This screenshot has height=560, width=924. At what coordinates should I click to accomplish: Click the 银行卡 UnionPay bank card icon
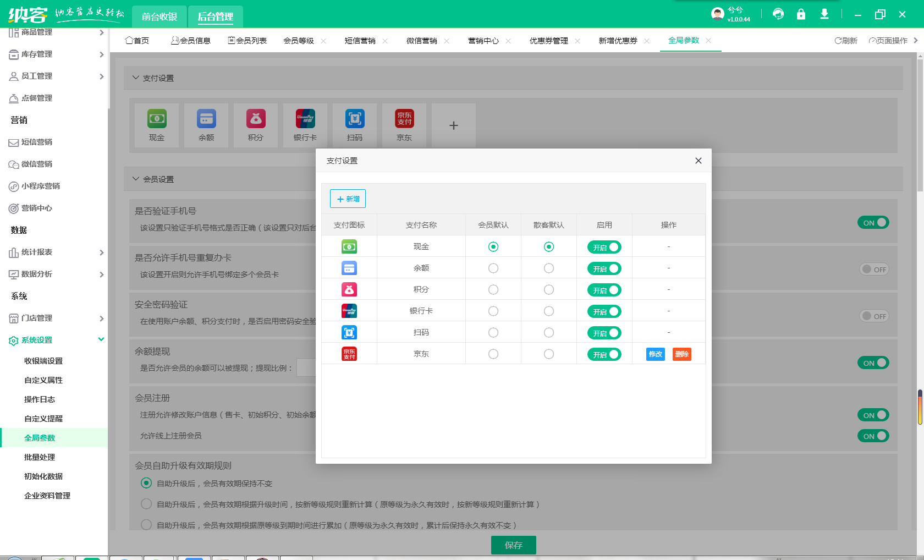point(349,311)
